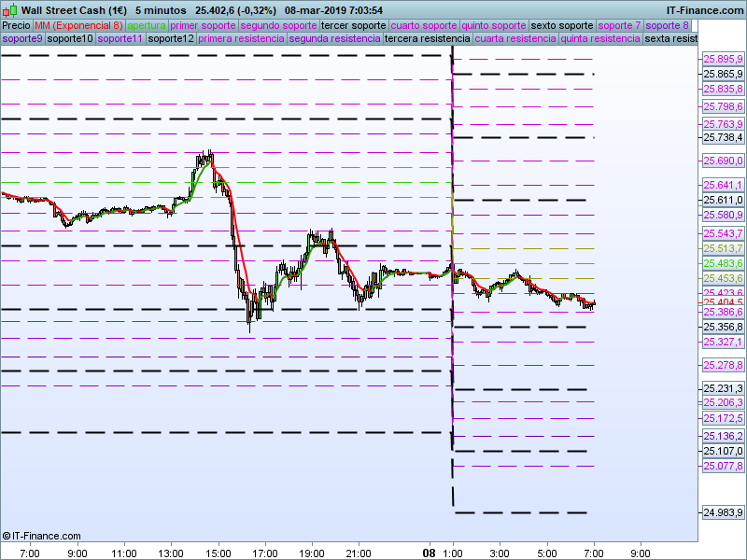Click the segundo soporte label
The width and height of the screenshot is (747, 560).
278,26
